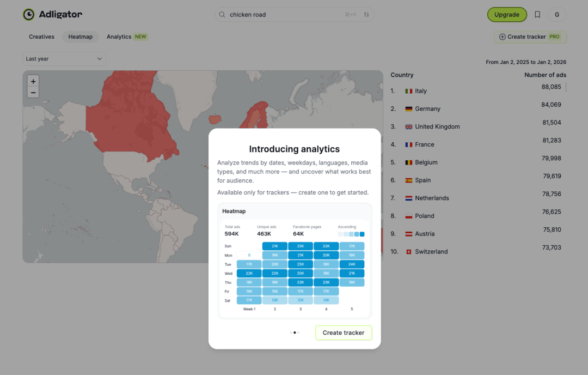Zoom in on the map
The image size is (588, 375).
click(33, 81)
